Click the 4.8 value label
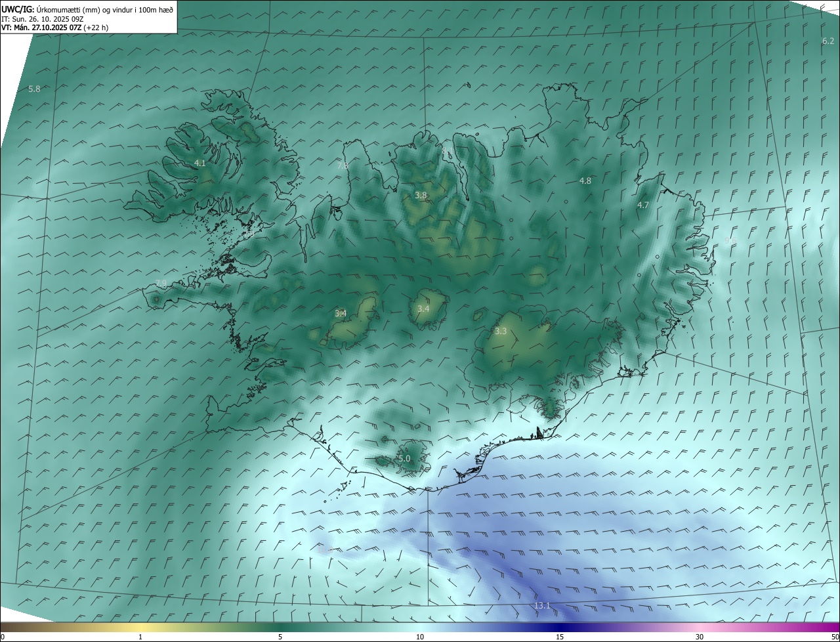Screen dimensions: 840x642 point(585,181)
